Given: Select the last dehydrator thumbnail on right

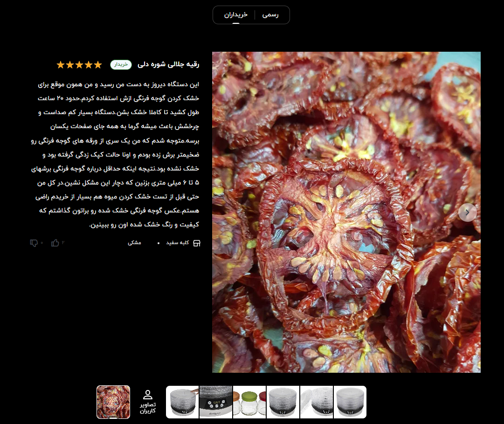Looking at the screenshot, I should point(350,402).
